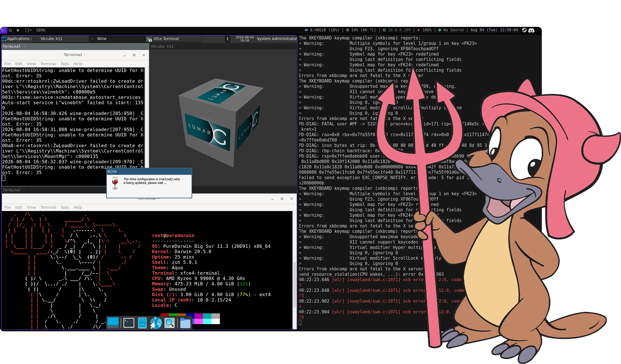
Task: Click the No Source media indicator
Action: point(451,30)
